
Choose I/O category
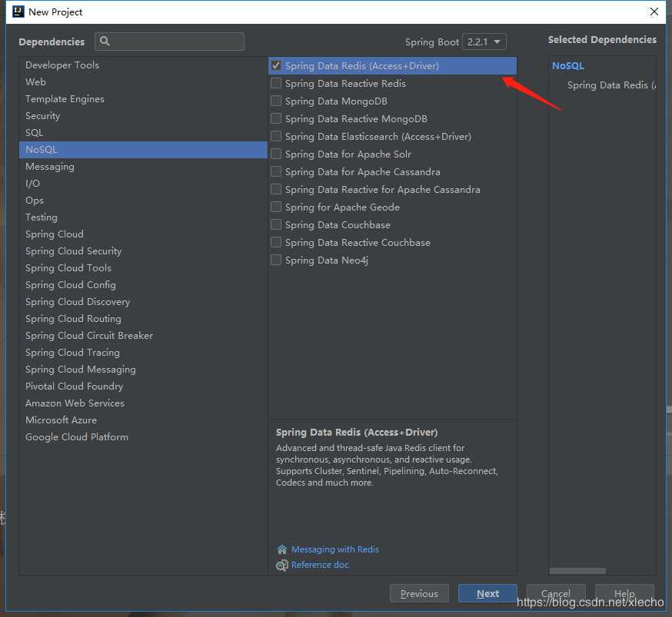(x=143, y=184)
